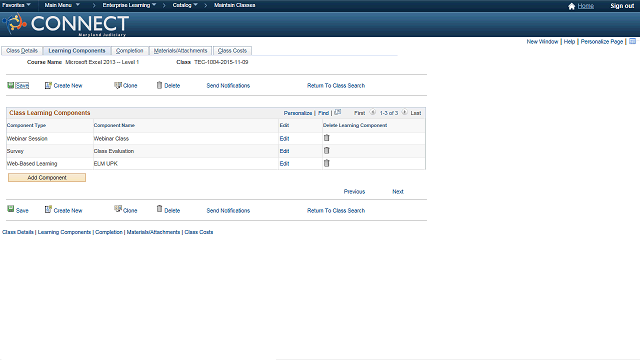Click the grid view-all icon beside Find
This screenshot has height=360, width=640.
pyautogui.click(x=338, y=112)
